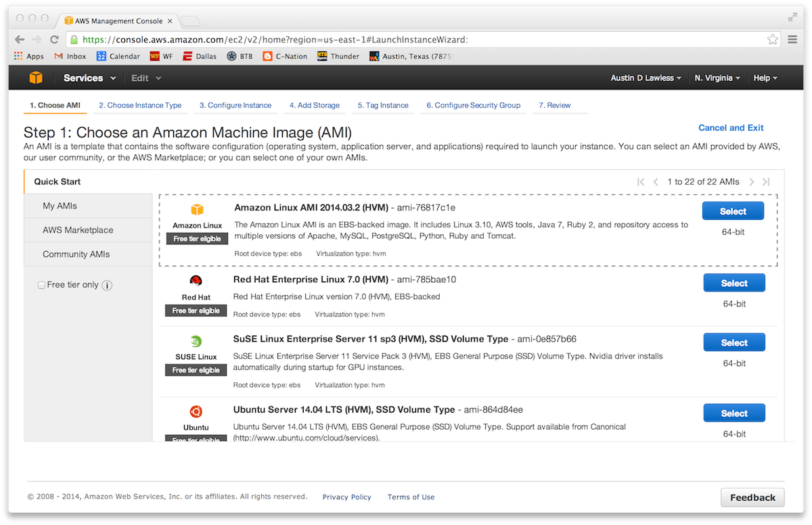Go to the 2. Choose Instance Type step
812x525 pixels.
(140, 106)
